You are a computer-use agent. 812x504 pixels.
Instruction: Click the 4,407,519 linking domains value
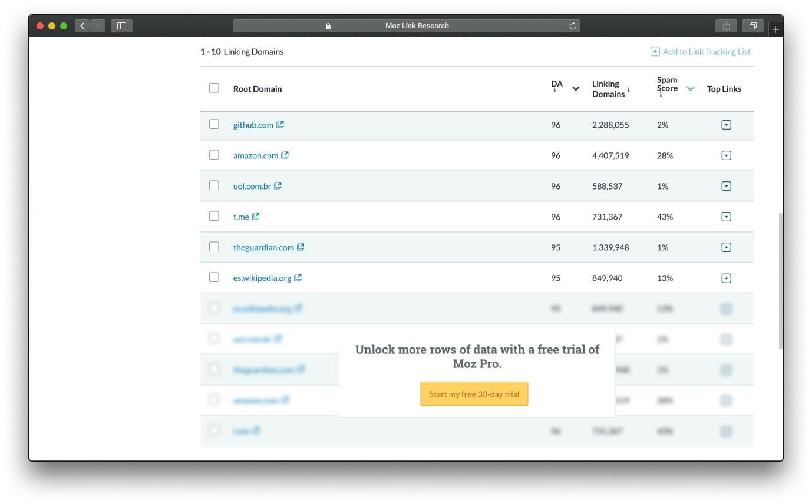coord(610,155)
